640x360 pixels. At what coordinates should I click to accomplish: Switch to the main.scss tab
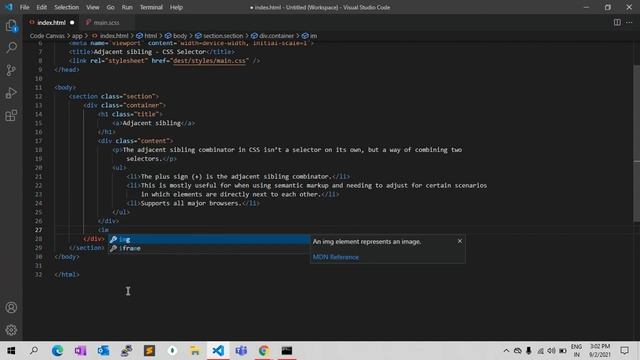coord(106,22)
